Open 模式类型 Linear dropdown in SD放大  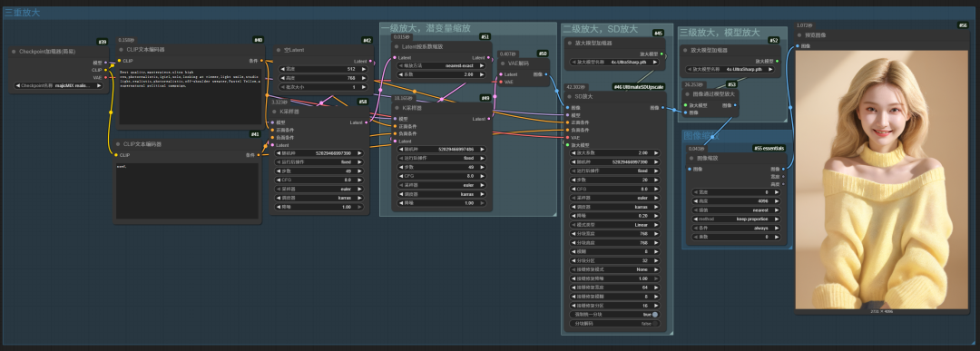coord(615,224)
